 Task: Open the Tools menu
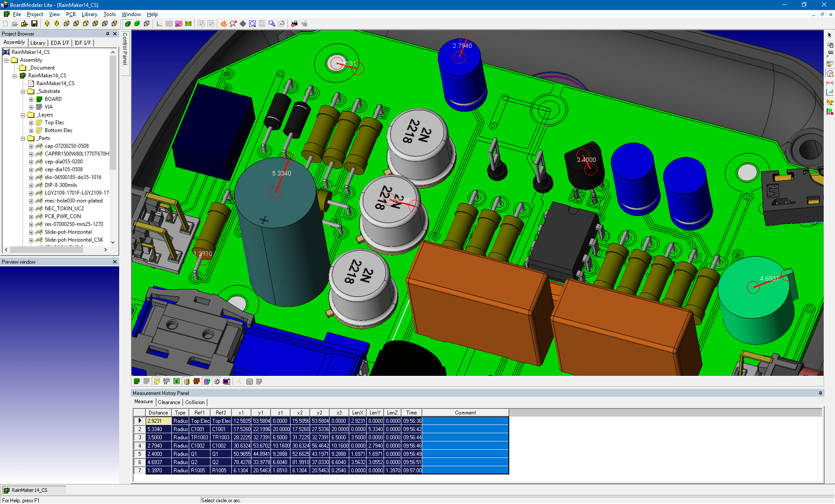(109, 14)
